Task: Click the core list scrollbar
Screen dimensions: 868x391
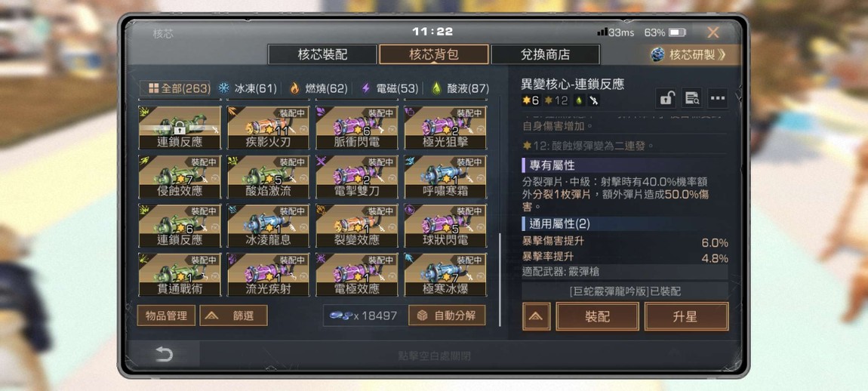Action: (500, 280)
